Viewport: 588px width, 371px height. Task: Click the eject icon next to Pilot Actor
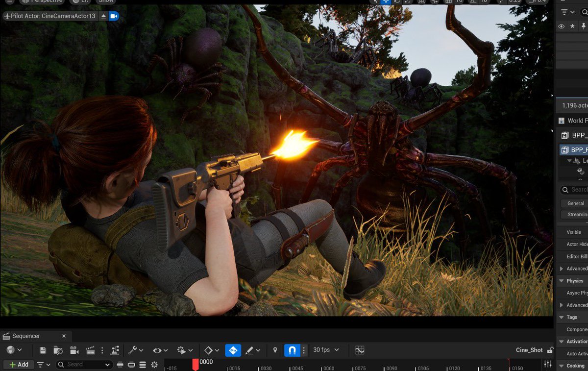103,16
